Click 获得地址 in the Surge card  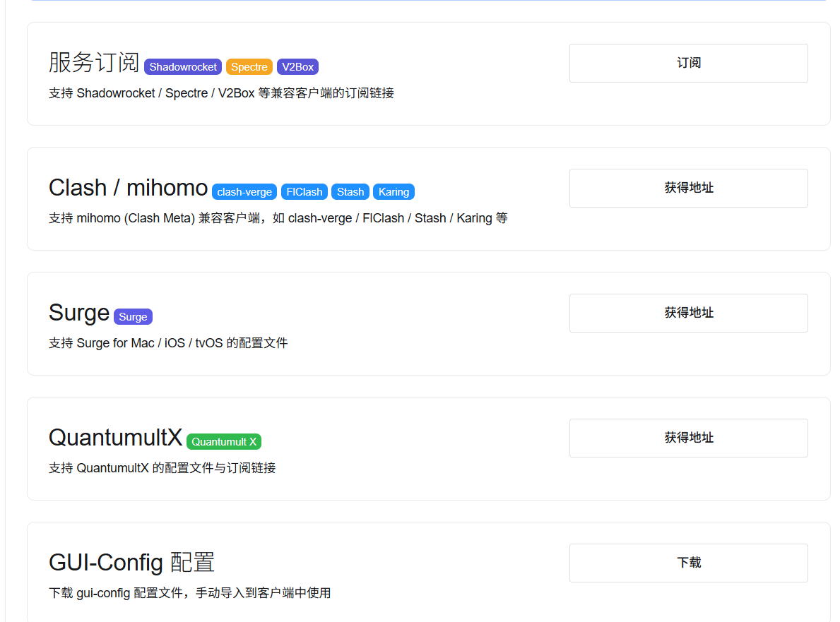pyautogui.click(x=688, y=313)
